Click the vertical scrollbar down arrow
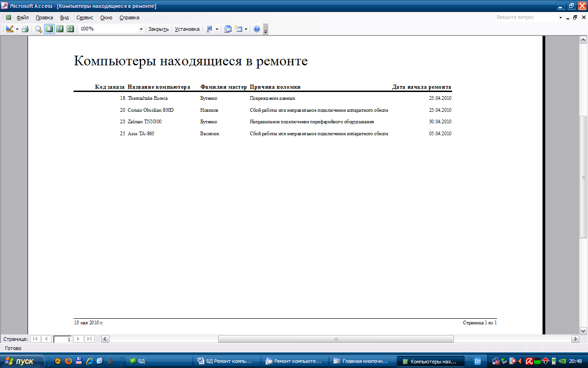 point(583,331)
